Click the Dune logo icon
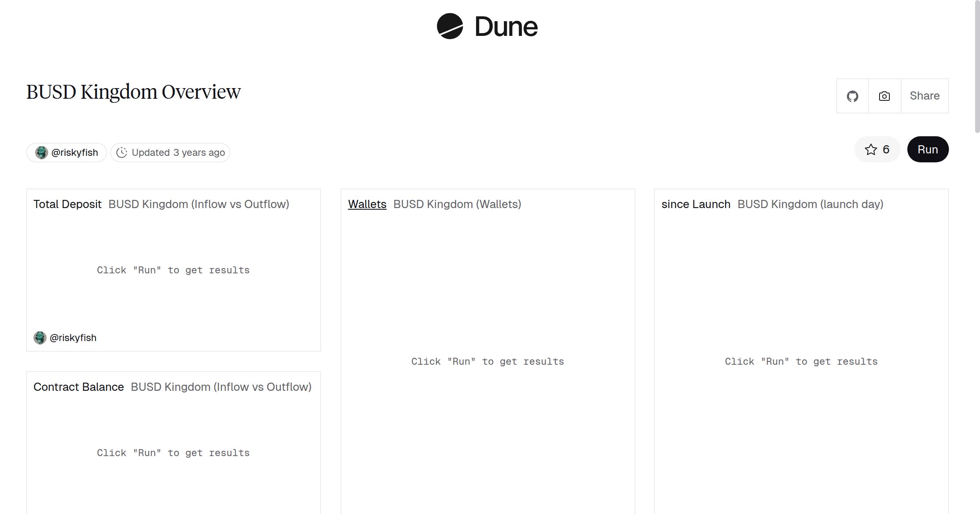This screenshot has width=980, height=514. coord(450,26)
